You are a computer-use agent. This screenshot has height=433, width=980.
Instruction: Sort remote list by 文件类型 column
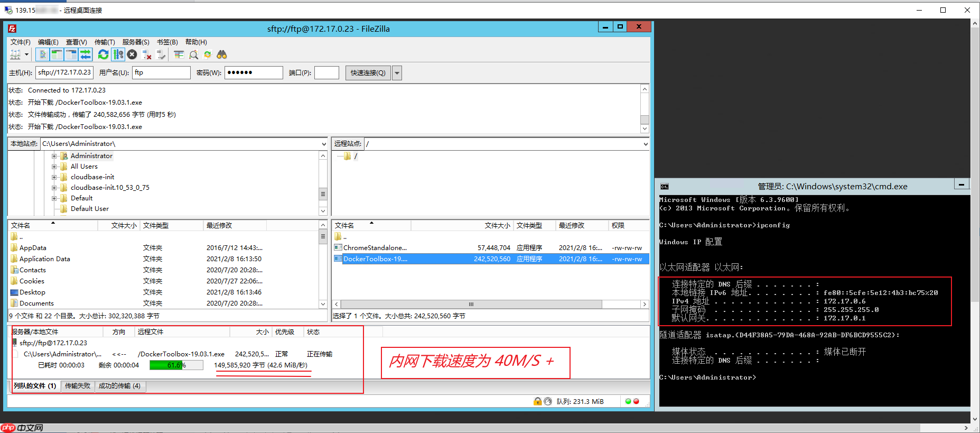[x=534, y=226]
